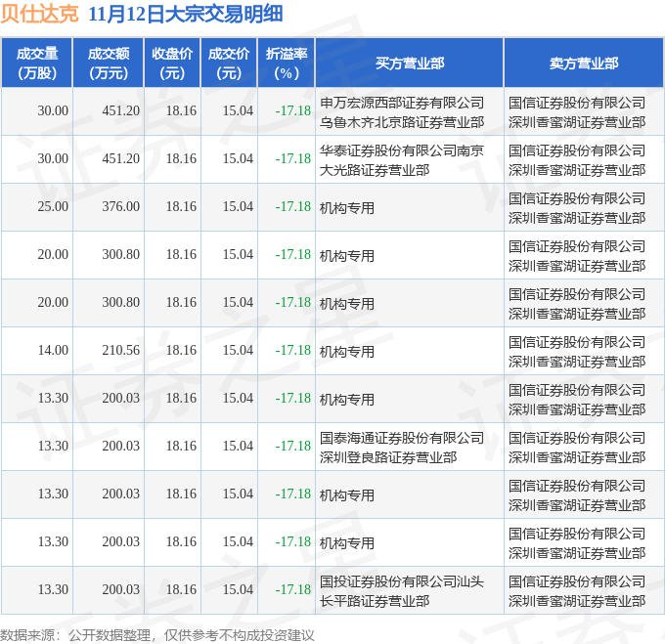Select the 成交额(万元) column header
Image resolution: width=665 pixels, height=644 pixels.
(109, 64)
